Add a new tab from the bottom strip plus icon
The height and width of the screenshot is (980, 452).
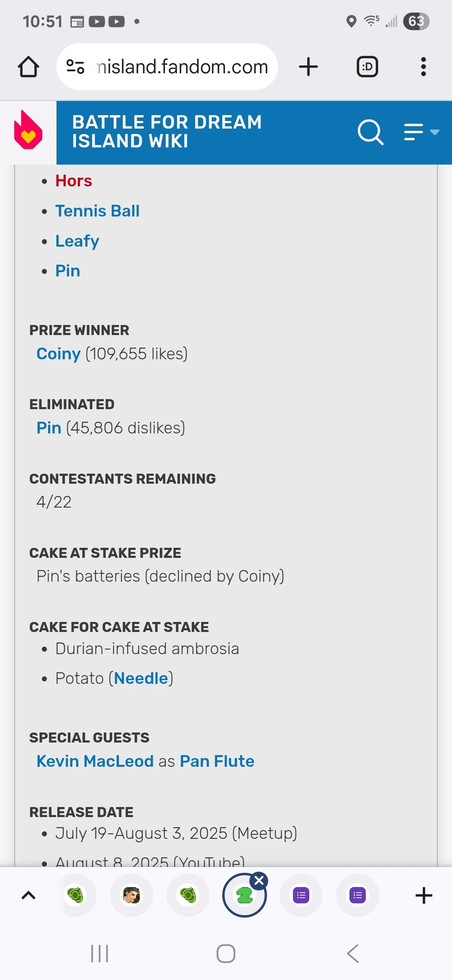pyautogui.click(x=424, y=895)
